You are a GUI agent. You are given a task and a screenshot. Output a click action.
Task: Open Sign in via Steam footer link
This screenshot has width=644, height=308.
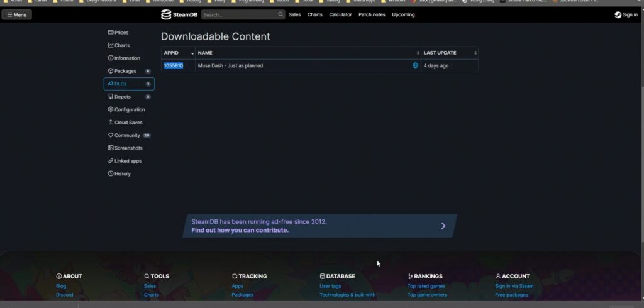[x=514, y=286]
